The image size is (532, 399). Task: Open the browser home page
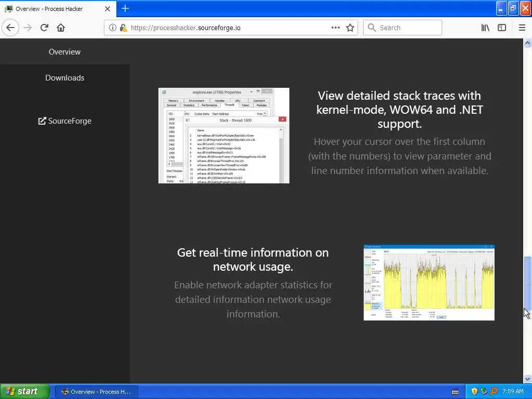click(x=61, y=28)
